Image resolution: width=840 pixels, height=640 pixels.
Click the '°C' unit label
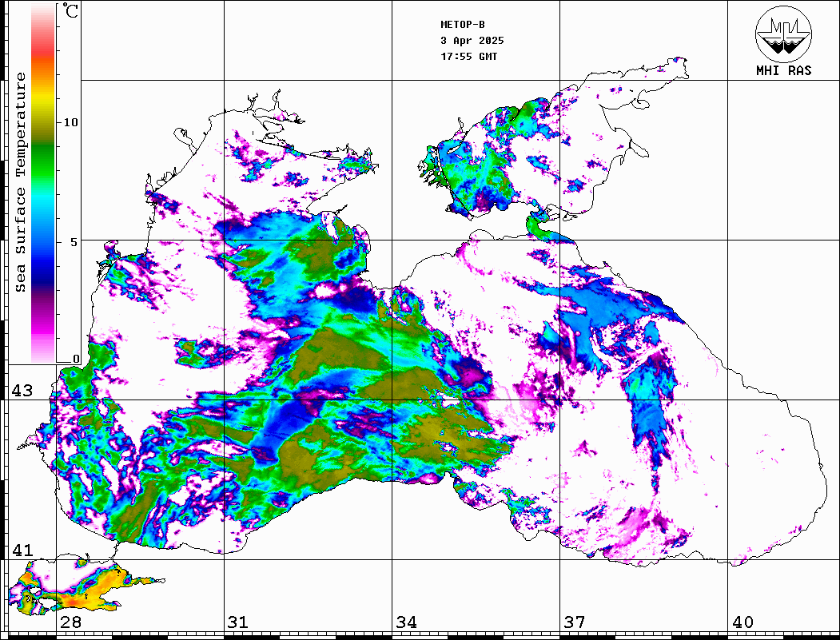click(x=70, y=10)
